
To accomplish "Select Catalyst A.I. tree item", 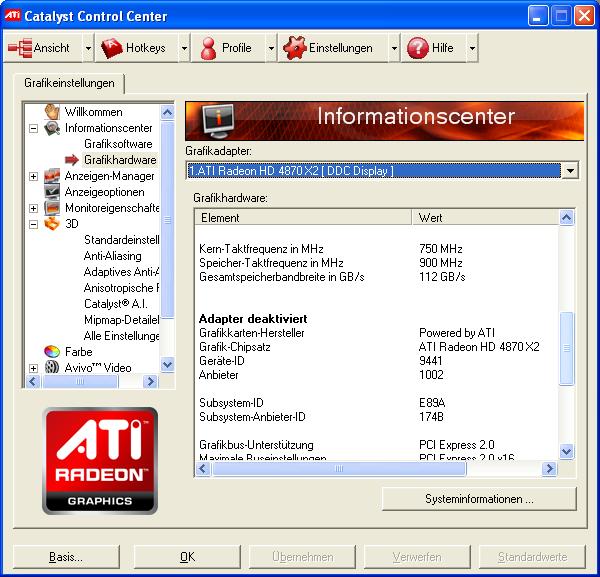I will coord(116,304).
